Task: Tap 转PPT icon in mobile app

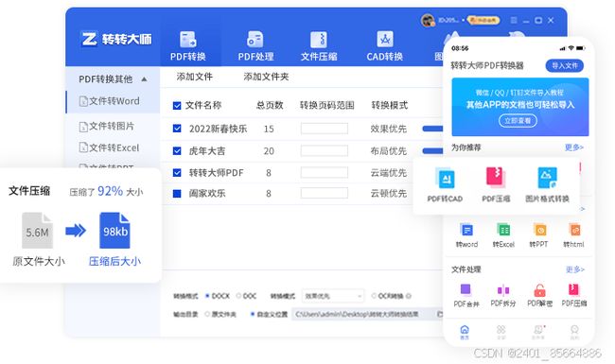Action: 539,230
